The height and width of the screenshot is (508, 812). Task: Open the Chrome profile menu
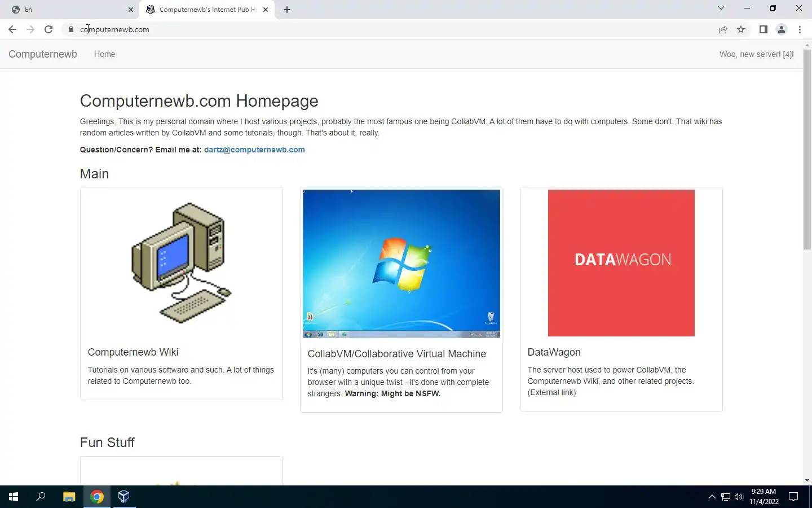coord(782,29)
